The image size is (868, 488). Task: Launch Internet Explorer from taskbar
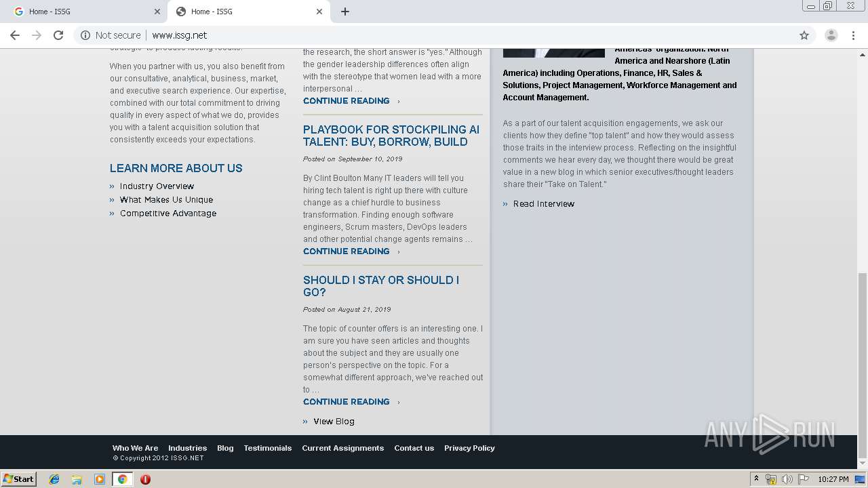pos(54,479)
